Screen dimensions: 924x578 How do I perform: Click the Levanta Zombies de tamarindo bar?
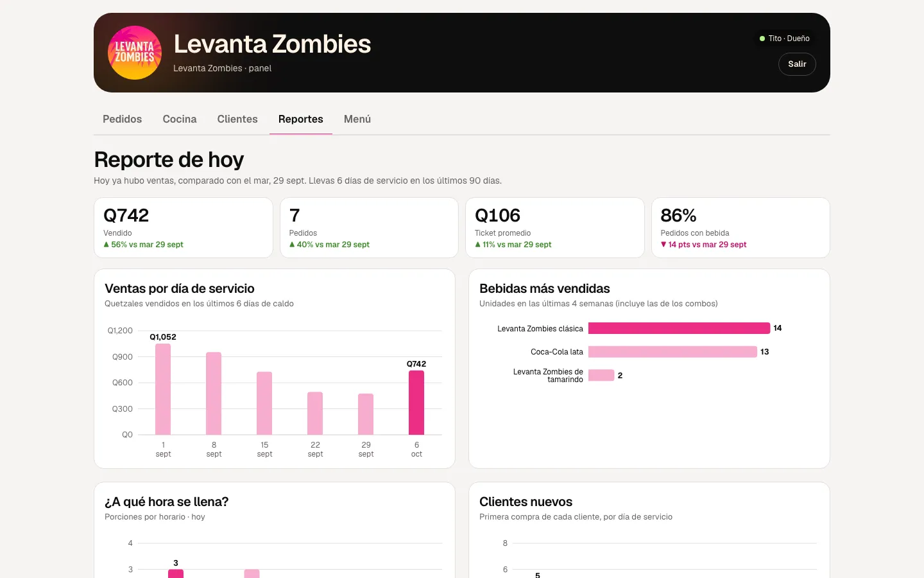click(601, 375)
